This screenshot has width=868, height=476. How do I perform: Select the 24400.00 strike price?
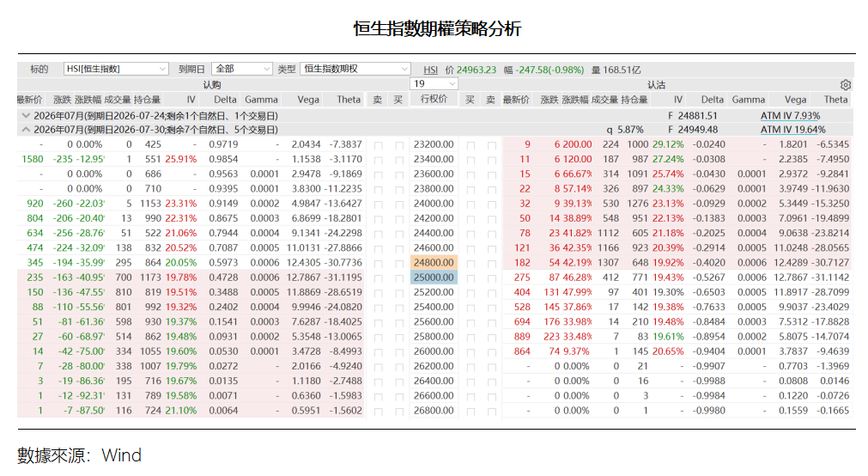point(434,233)
